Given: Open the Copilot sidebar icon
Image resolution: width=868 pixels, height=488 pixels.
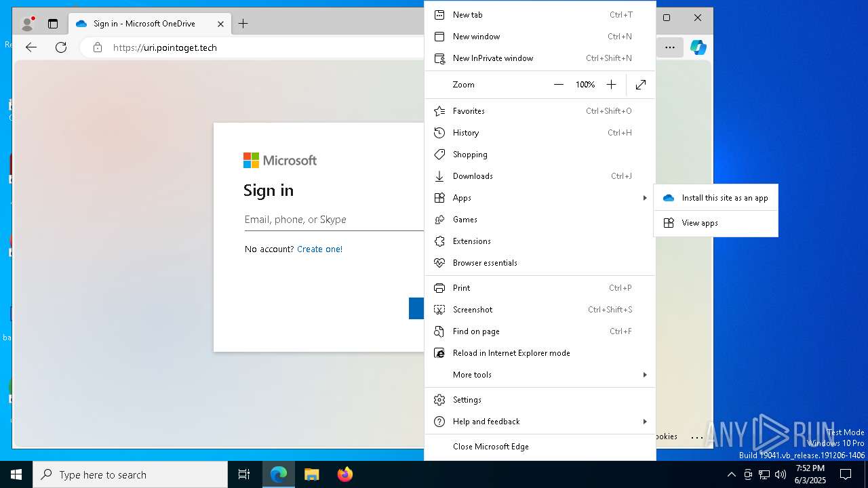Looking at the screenshot, I should 698,47.
